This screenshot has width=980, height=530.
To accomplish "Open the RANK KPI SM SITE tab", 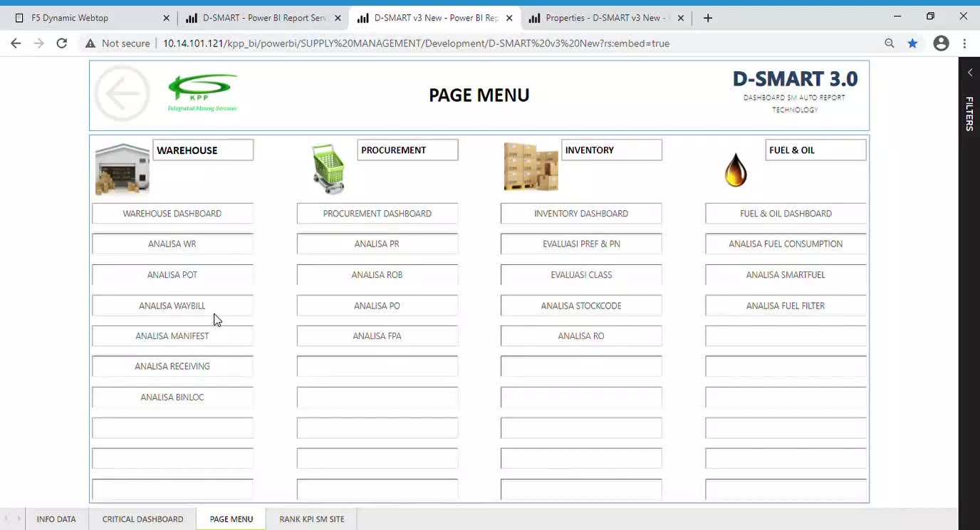I will pyautogui.click(x=312, y=519).
